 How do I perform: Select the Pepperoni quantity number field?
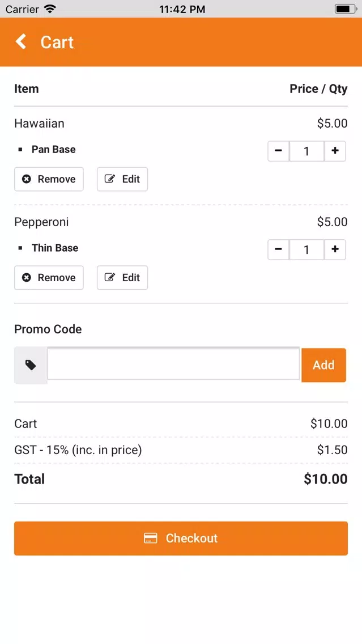pyautogui.click(x=307, y=249)
